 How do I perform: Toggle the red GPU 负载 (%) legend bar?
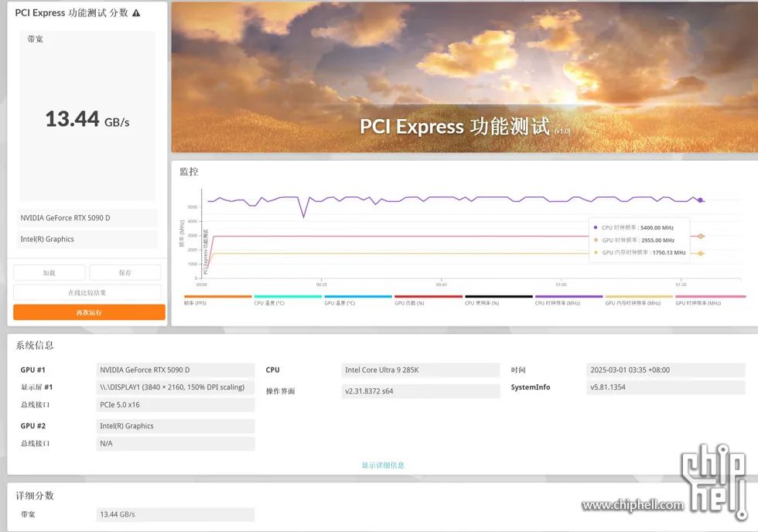coord(429,297)
